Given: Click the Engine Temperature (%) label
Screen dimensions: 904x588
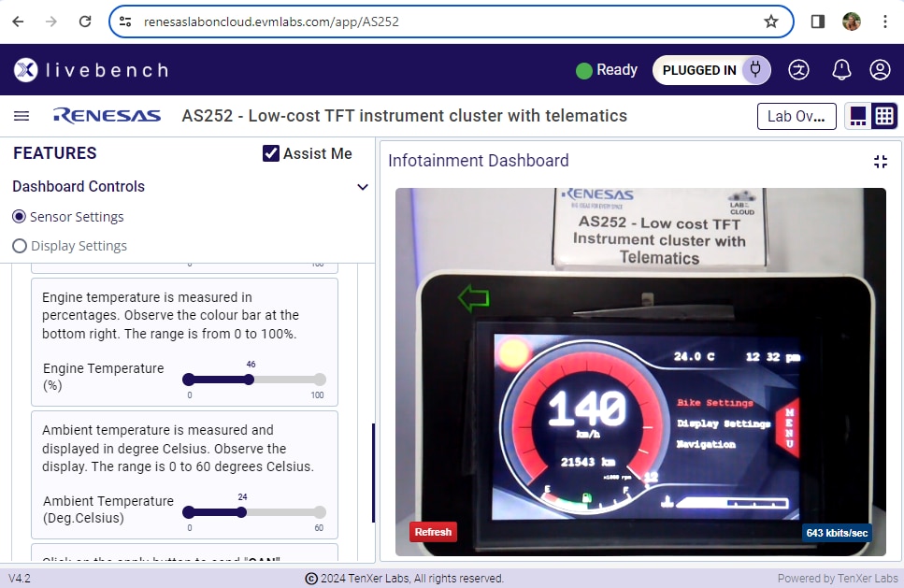Looking at the screenshot, I should pos(103,377).
